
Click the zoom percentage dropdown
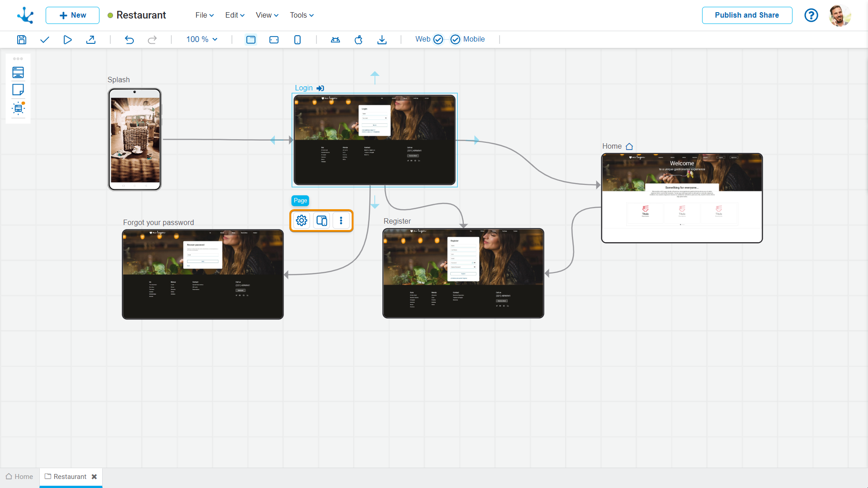pos(202,39)
